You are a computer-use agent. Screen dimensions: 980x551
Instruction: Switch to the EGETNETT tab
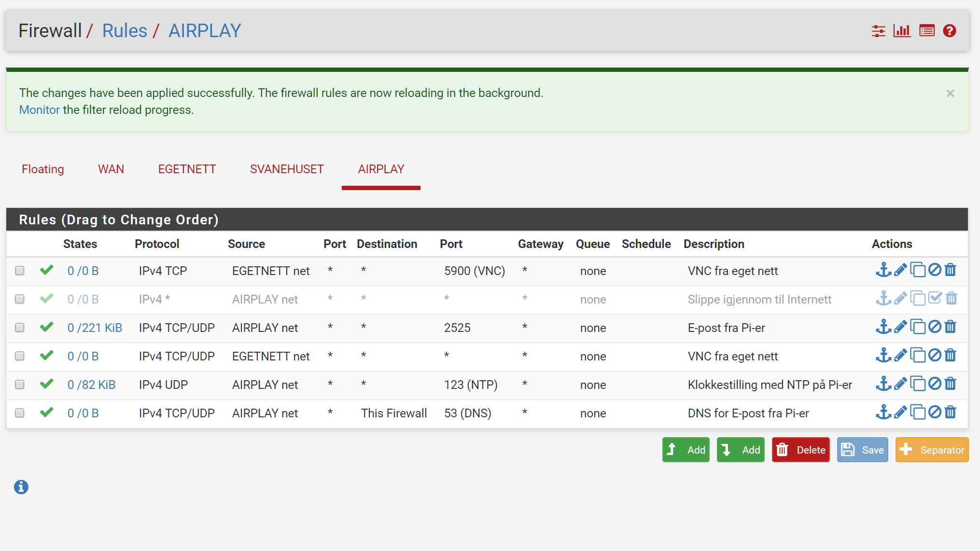point(187,169)
